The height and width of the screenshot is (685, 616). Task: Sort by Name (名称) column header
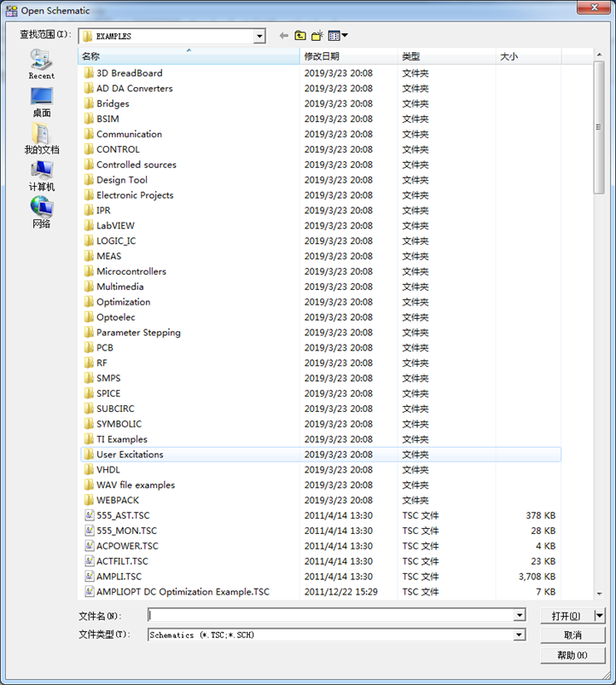188,56
